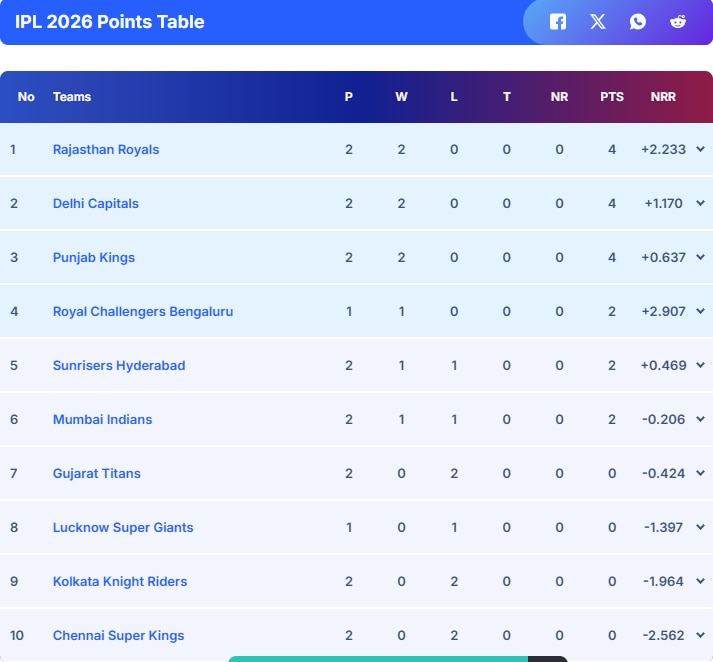713x662 pixels.
Task: Share points table on X
Action: [x=598, y=22]
